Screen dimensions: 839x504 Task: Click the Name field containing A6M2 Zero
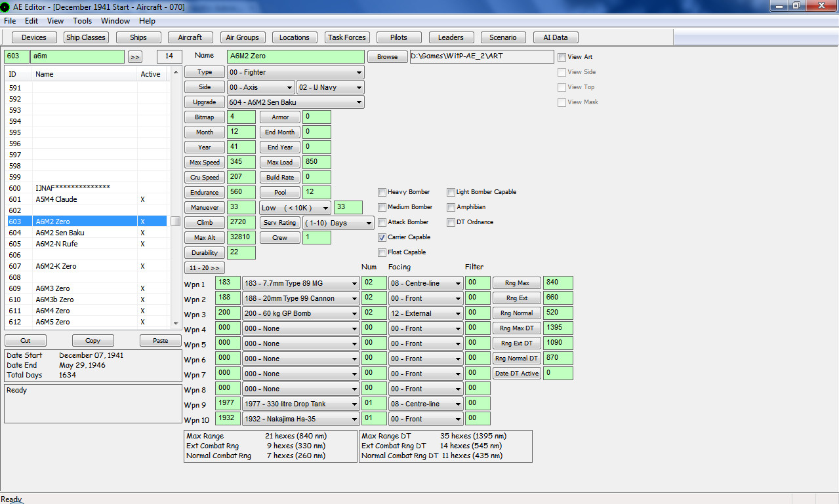tap(296, 57)
